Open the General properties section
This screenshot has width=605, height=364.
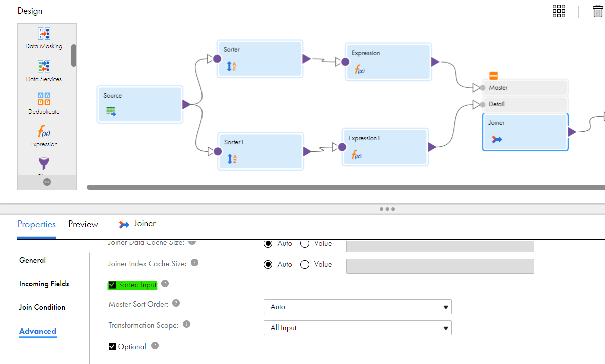tap(33, 260)
